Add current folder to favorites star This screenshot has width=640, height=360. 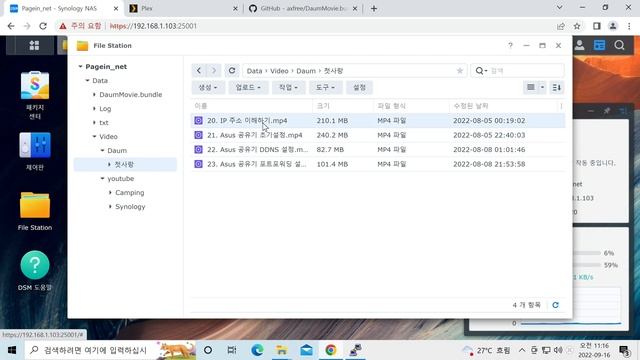point(460,71)
